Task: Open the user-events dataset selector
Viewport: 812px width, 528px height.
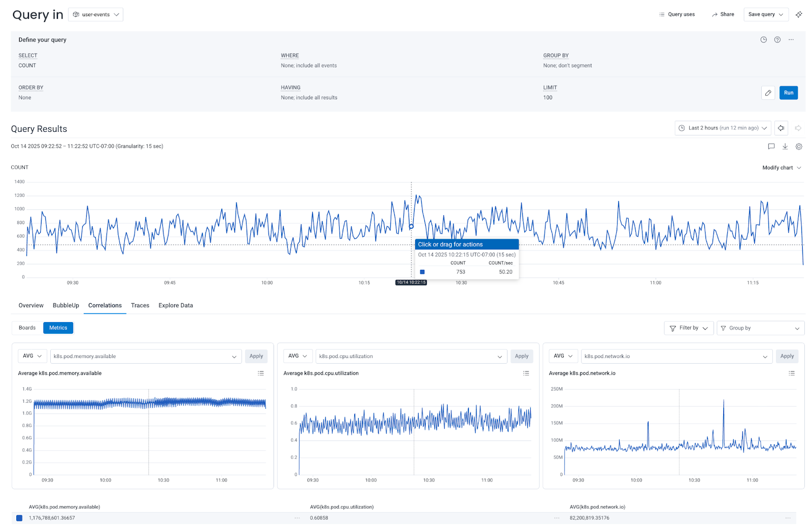Action: point(95,14)
